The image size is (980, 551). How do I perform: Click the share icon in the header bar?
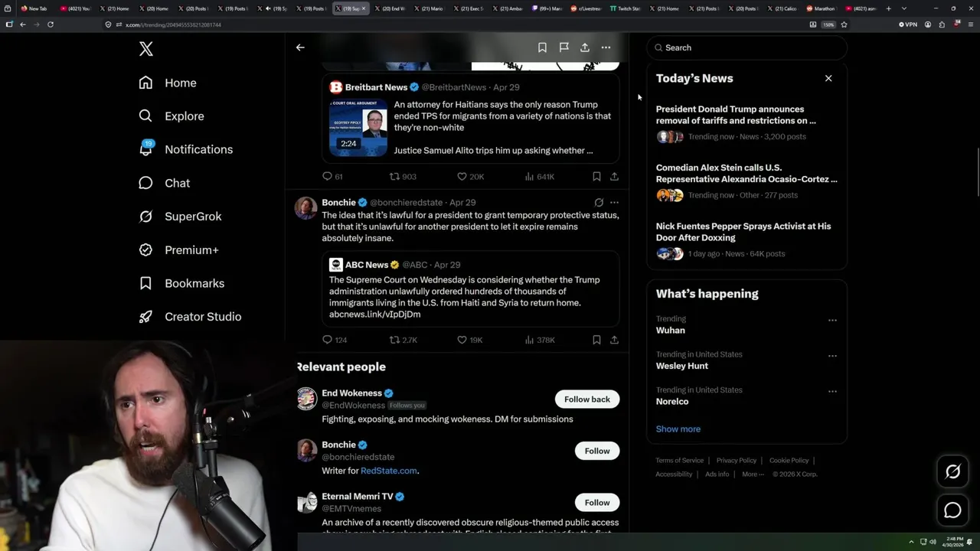point(585,47)
